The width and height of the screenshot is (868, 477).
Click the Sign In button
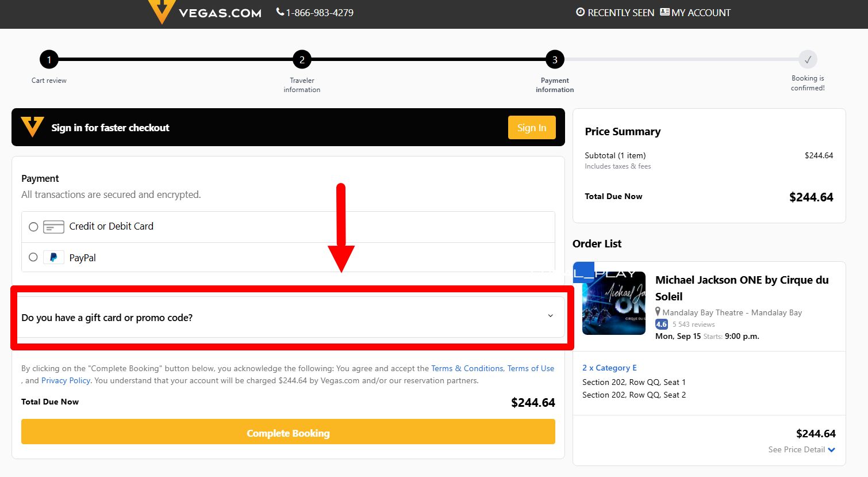(x=531, y=128)
